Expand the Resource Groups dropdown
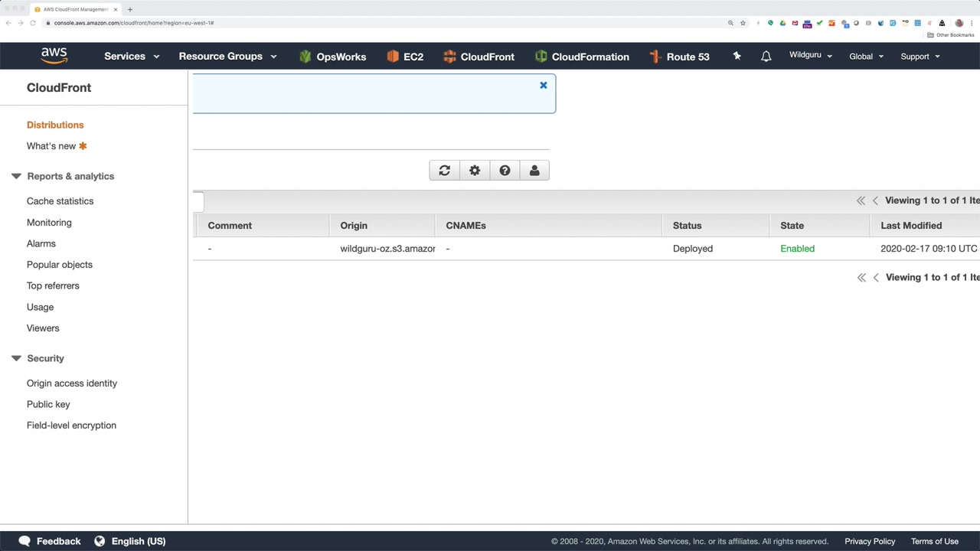 point(227,57)
